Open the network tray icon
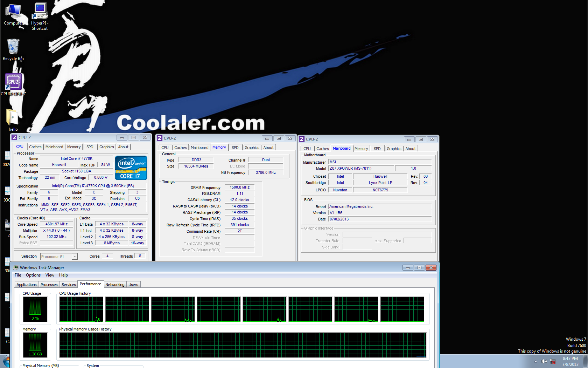 (x=553, y=361)
